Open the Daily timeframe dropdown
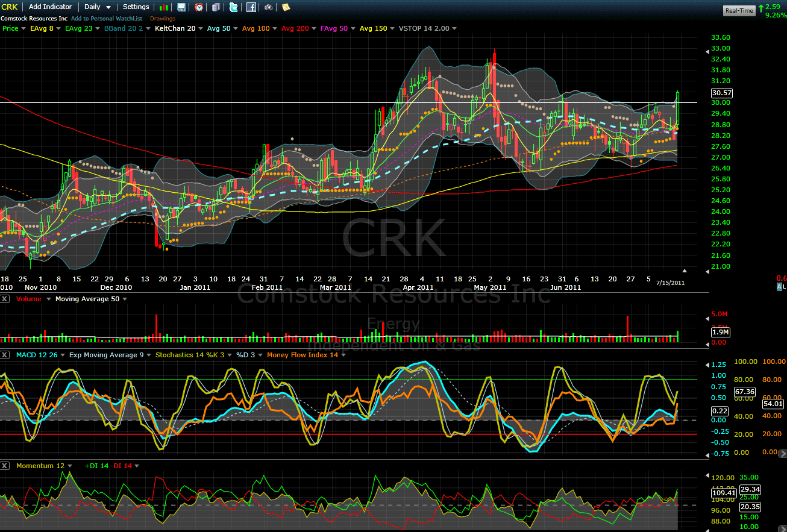787x532 pixels. click(97, 7)
